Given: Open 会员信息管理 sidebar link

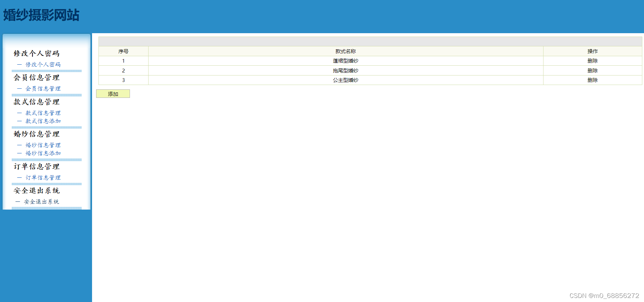Looking at the screenshot, I should tap(43, 88).
